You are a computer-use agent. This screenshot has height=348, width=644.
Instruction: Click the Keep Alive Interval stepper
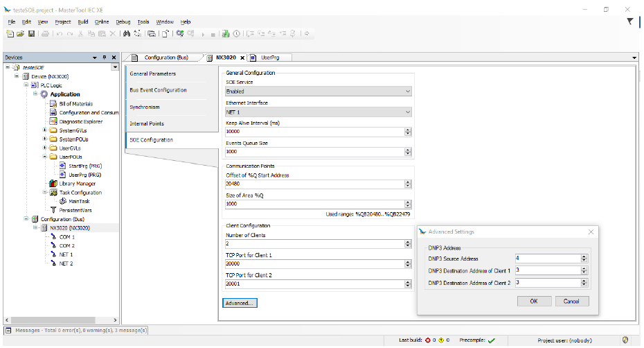pyautogui.click(x=408, y=132)
